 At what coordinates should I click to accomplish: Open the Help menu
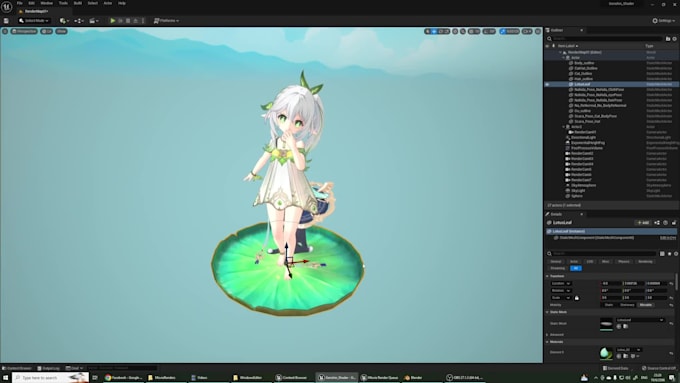tap(122, 3)
